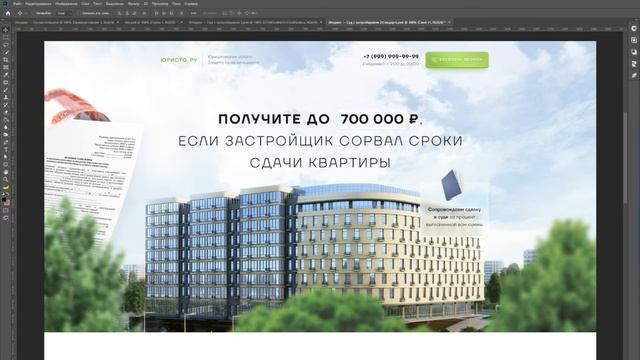Align right edges icon
This screenshot has height=360, width=640.
134,13
